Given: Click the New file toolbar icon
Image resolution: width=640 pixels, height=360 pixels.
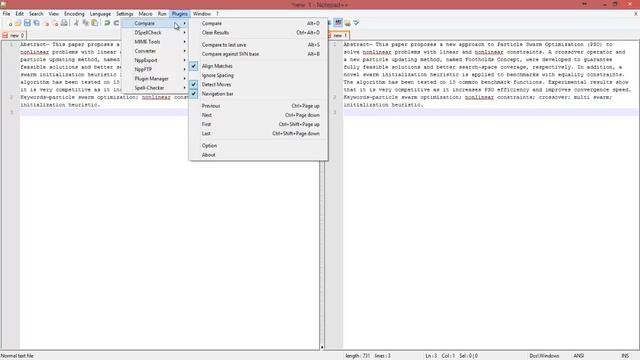Looking at the screenshot, I should tap(10, 23).
